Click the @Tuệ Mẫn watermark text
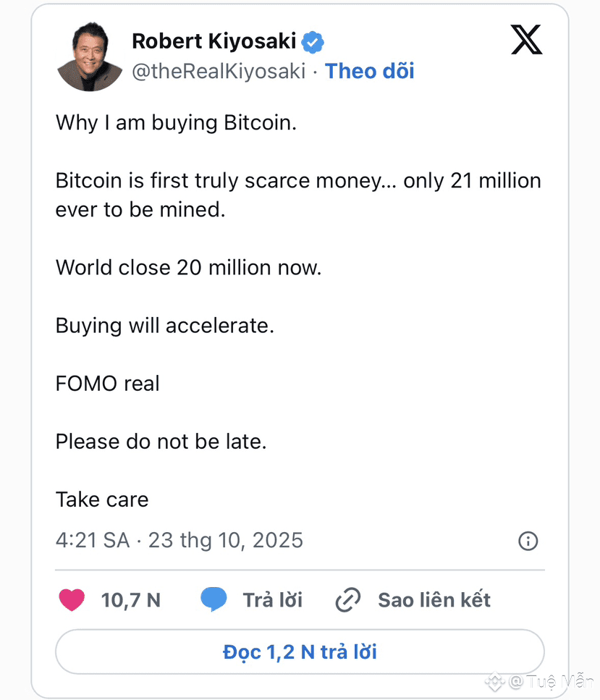Viewport: 600px width, 700px height. coord(551,682)
